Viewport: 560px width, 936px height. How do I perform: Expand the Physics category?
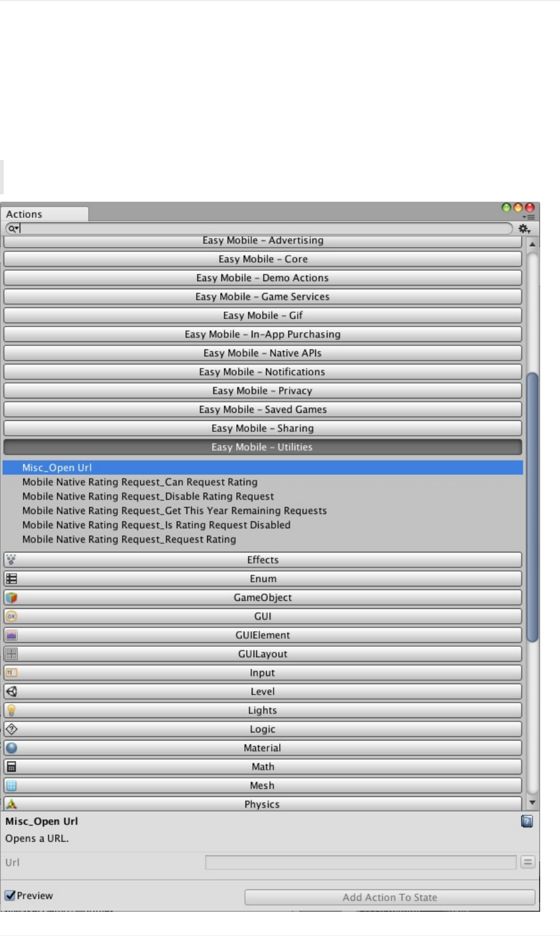(x=263, y=804)
